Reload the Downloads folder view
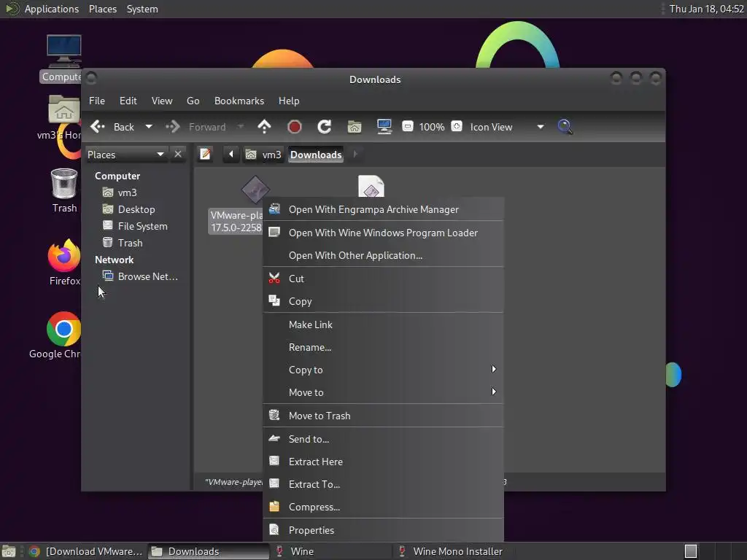This screenshot has width=747, height=560. pos(325,127)
